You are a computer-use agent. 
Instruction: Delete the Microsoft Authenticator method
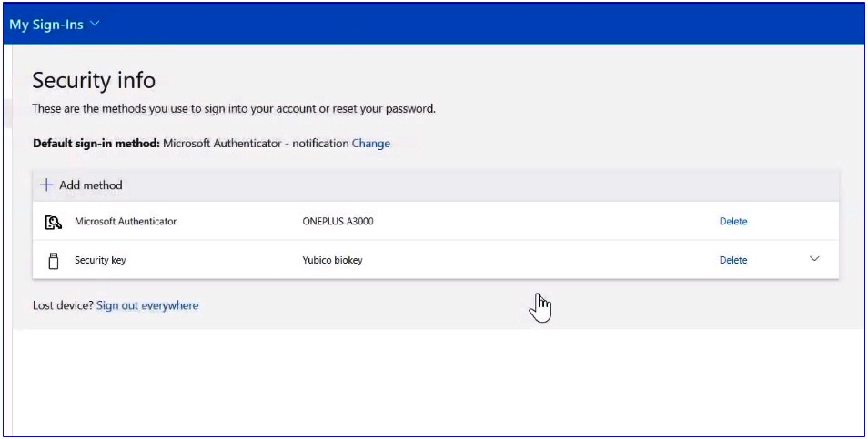point(733,221)
